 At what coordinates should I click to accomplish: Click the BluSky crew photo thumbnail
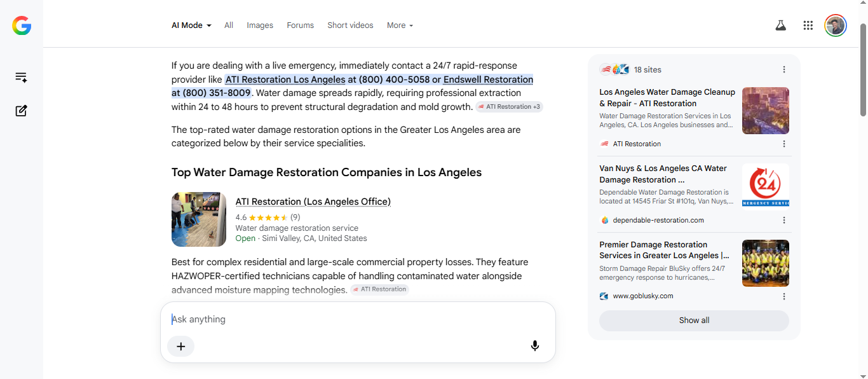[x=766, y=263]
